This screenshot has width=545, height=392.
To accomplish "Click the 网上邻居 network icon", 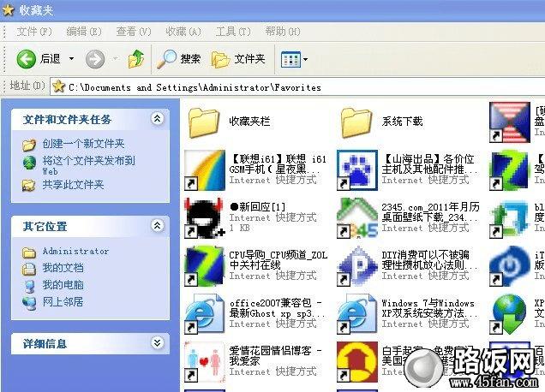I will (29, 303).
